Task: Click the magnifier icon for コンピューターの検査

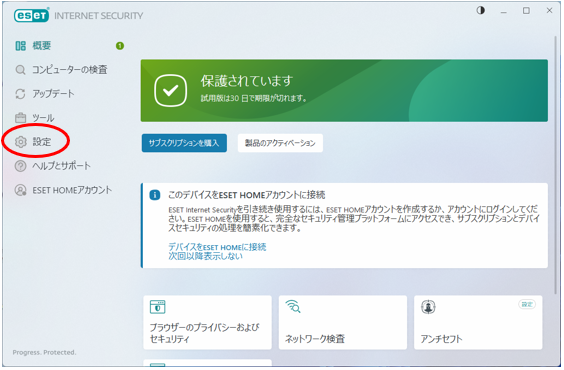Action: point(21,70)
